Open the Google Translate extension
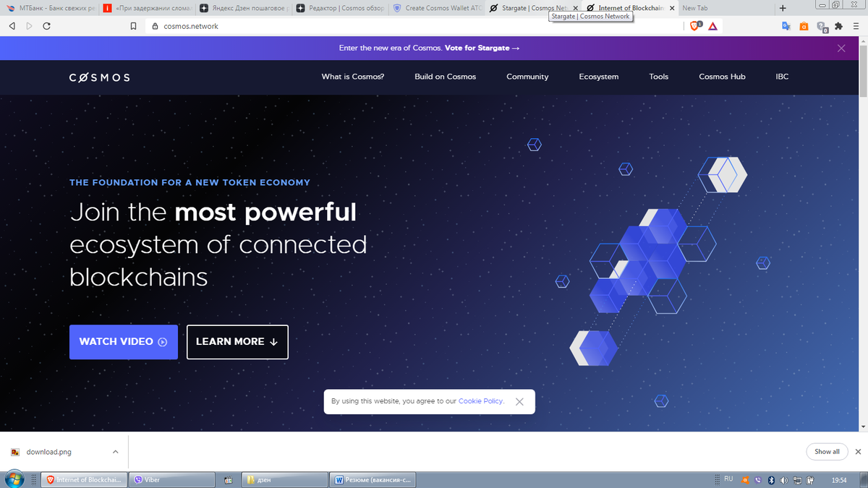The height and width of the screenshot is (488, 868). pyautogui.click(x=786, y=26)
